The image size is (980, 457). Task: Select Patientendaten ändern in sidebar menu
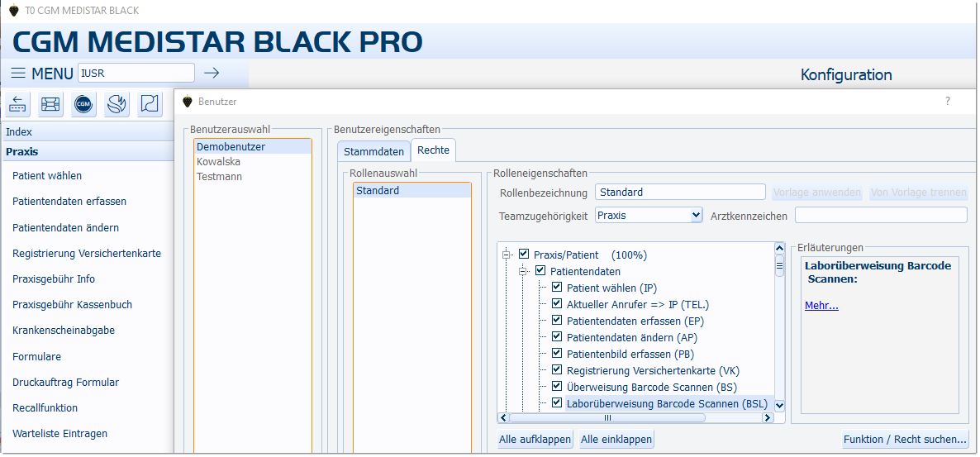(x=65, y=227)
